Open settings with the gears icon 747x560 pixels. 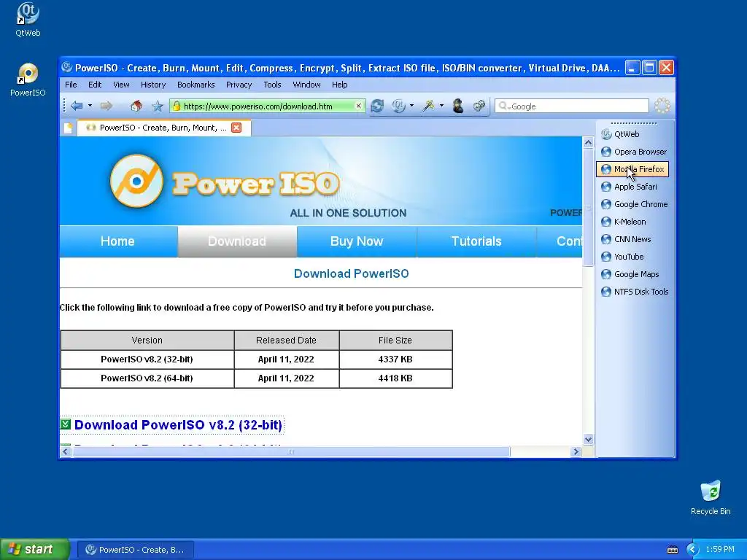479,106
